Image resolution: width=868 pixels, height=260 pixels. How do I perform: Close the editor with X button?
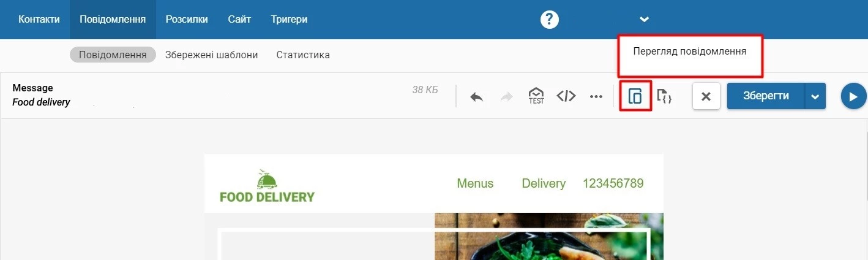pyautogui.click(x=706, y=96)
